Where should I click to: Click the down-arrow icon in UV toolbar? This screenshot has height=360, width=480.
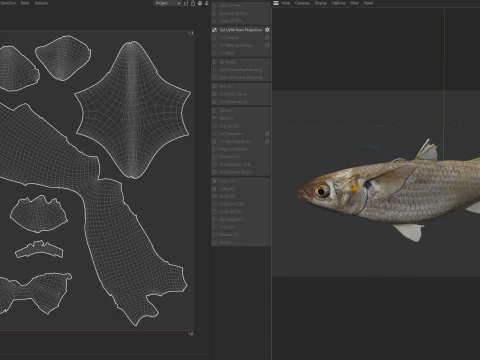click(206, 3)
